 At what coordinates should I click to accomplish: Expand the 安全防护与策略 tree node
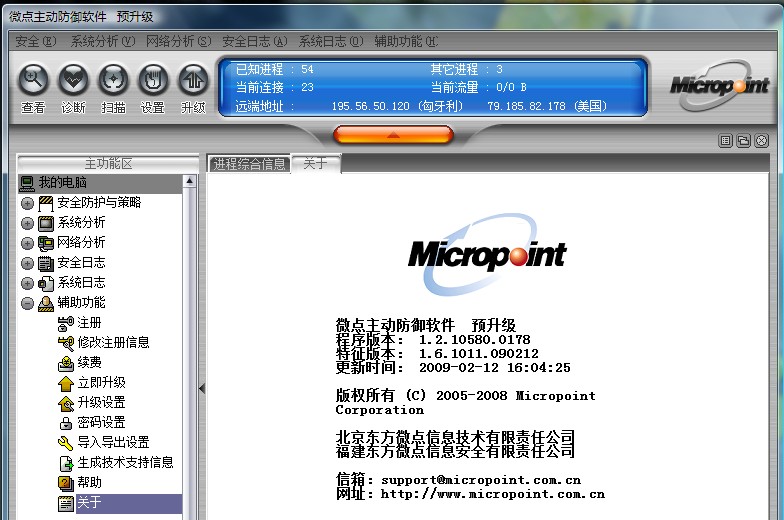(28, 204)
